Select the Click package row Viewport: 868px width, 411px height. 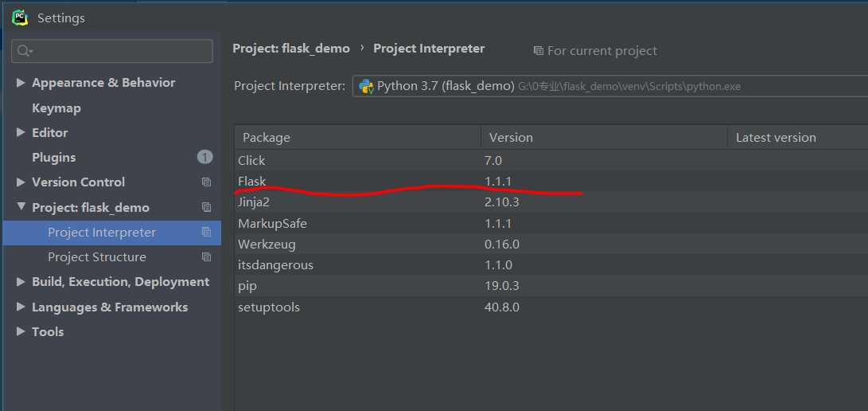[x=551, y=161]
